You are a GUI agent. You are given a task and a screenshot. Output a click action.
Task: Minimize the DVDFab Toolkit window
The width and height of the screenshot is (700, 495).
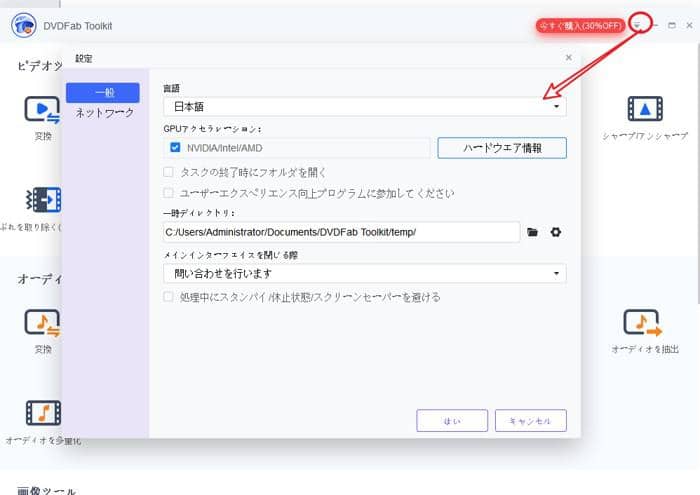655,25
